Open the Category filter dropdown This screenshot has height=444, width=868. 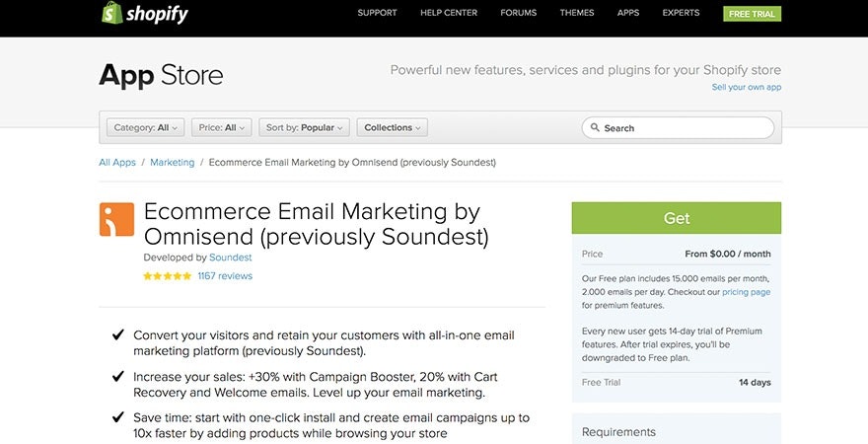(146, 127)
